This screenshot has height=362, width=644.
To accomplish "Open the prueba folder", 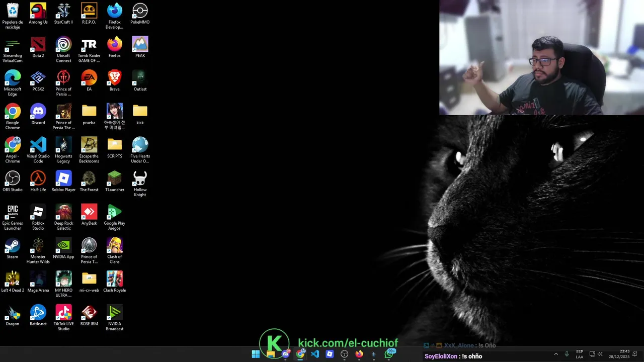I will tap(89, 114).
